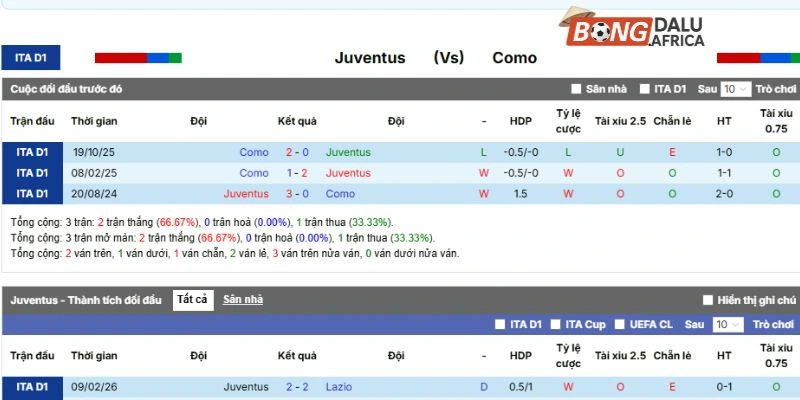The image size is (800, 400).
Task: Click the green segment of left form bar
Action: coord(175,58)
